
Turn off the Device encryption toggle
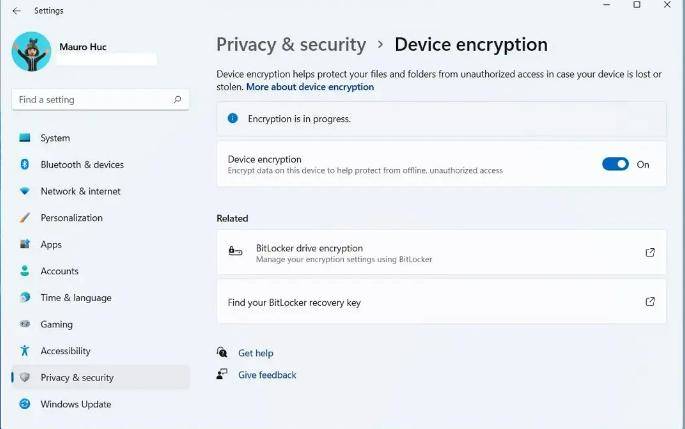(x=615, y=164)
